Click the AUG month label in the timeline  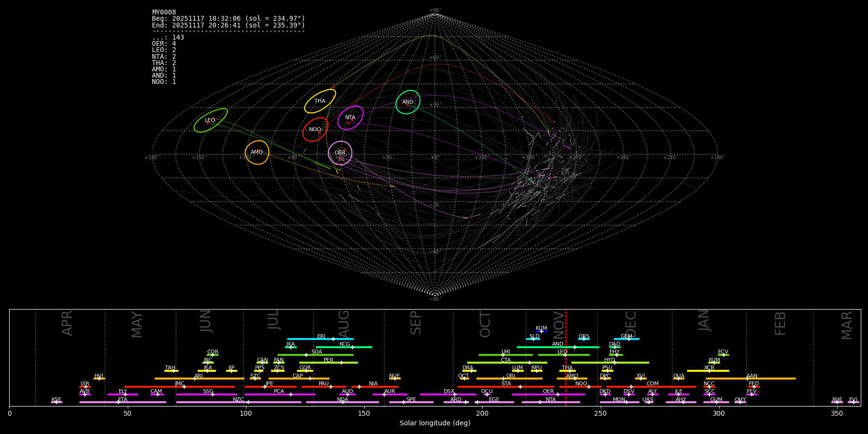343,325
